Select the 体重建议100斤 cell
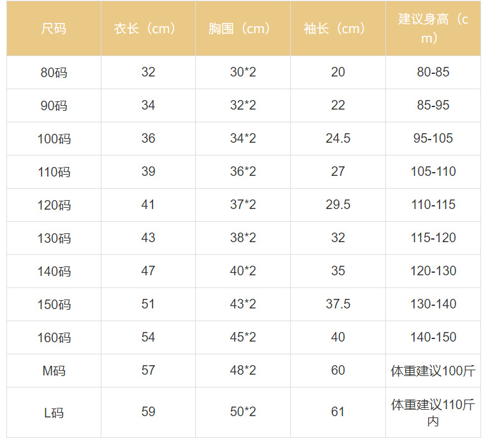 [x=433, y=371]
